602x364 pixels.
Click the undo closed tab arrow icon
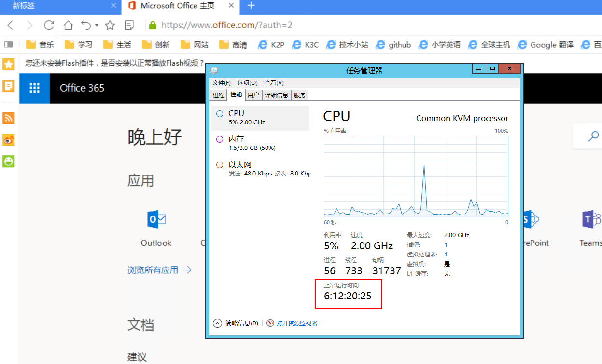86,25
